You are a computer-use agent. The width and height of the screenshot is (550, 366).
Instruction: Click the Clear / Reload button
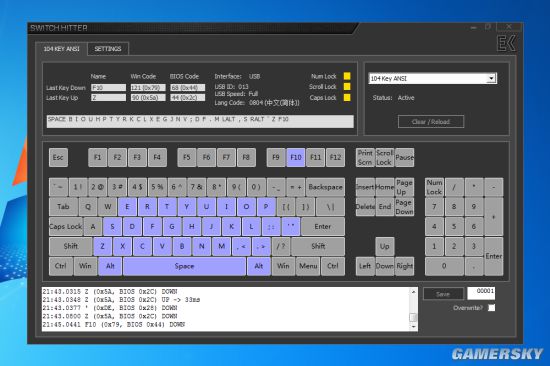tap(431, 122)
